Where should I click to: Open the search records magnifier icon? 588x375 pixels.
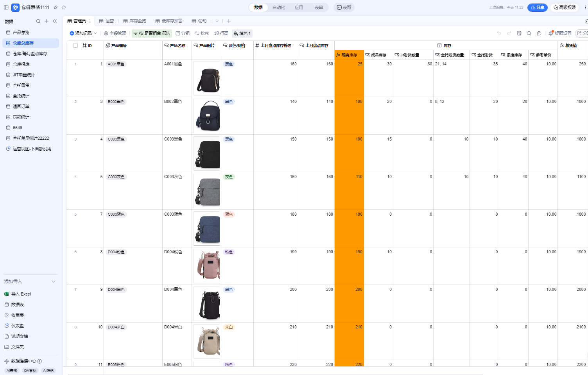coord(529,33)
